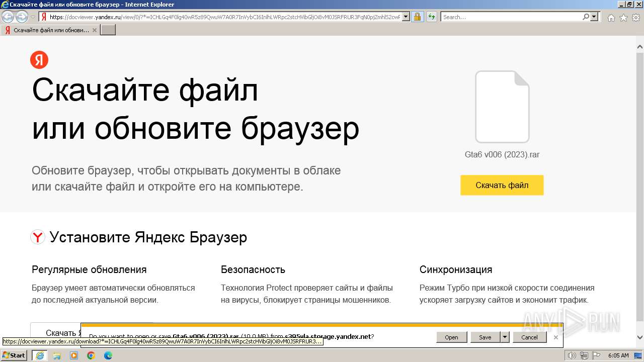
Task: Click the download Save button
Action: 485,337
